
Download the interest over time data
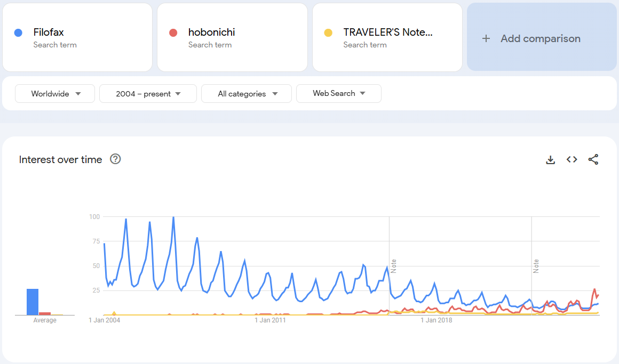550,160
